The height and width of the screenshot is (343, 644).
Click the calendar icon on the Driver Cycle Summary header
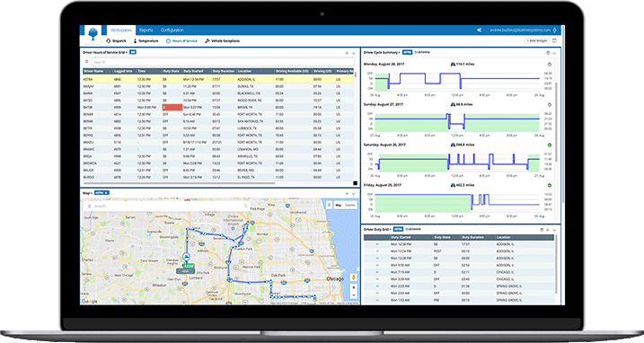click(x=548, y=53)
